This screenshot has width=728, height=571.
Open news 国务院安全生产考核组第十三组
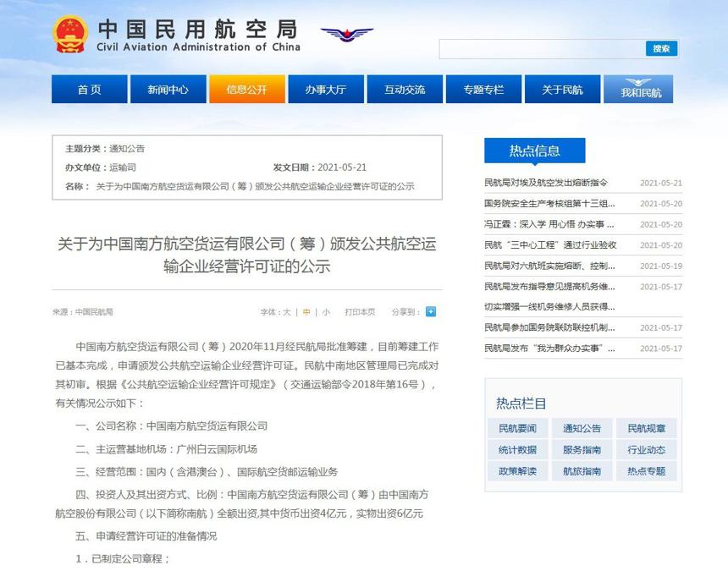pyautogui.click(x=549, y=204)
